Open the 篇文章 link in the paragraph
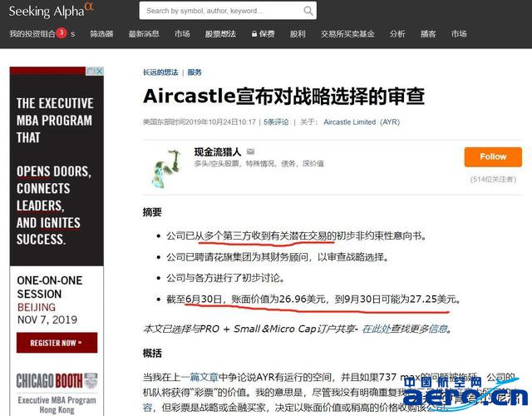 [x=204, y=377]
